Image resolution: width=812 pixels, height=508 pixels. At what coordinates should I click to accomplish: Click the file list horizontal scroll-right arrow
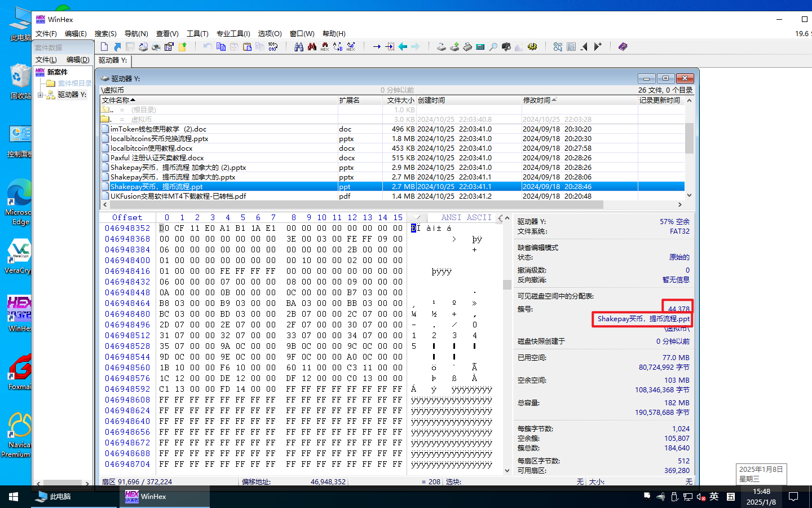click(680, 205)
